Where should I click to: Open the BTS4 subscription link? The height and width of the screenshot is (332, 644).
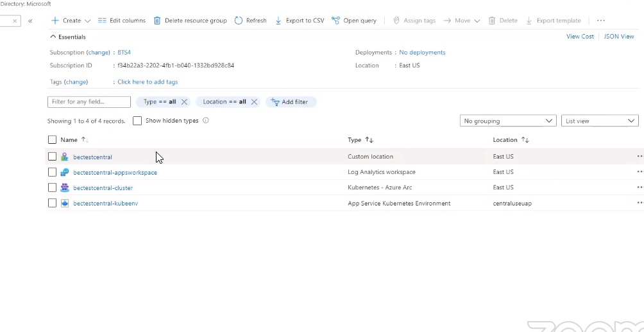[124, 52]
